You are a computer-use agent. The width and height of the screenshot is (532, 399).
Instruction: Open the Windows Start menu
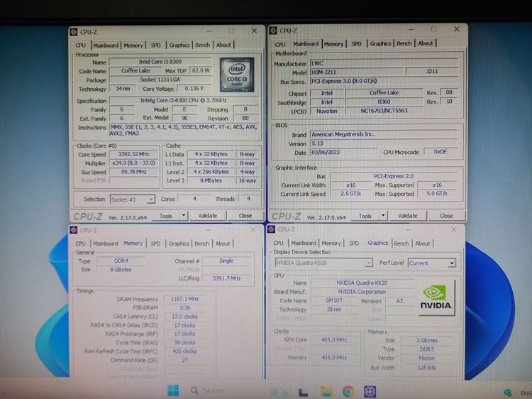click(x=173, y=390)
